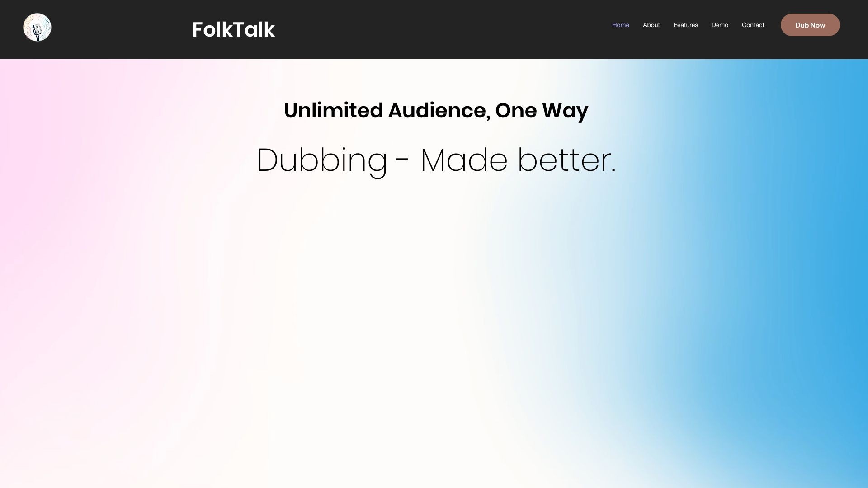The image size is (868, 488).
Task: Go to the Contact section
Action: (753, 25)
